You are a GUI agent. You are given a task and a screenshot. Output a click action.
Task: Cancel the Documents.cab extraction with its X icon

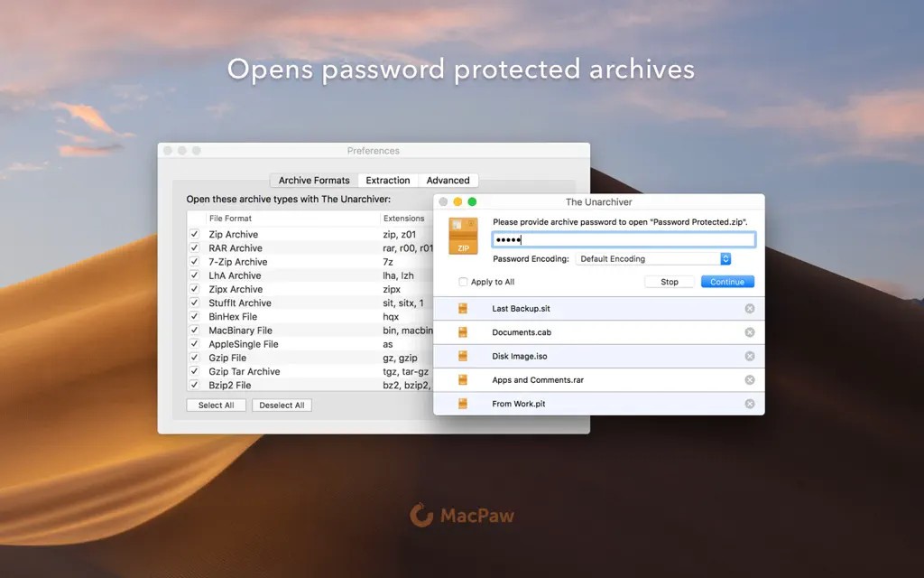(x=749, y=332)
